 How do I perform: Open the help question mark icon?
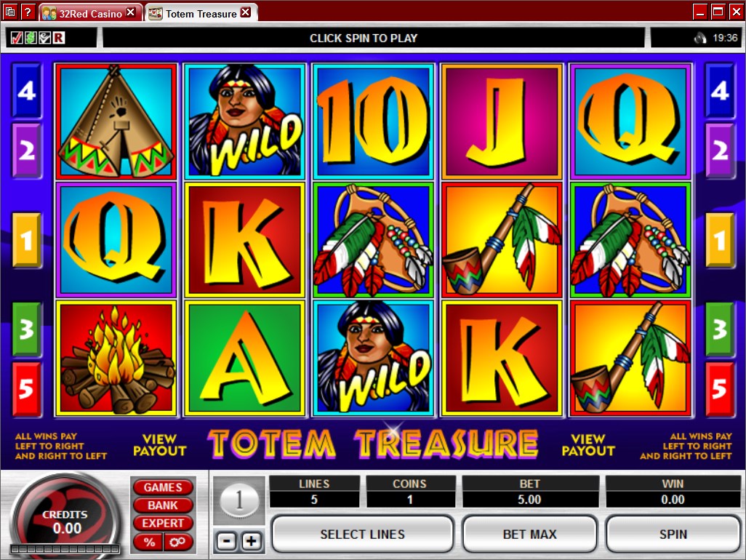click(x=28, y=12)
